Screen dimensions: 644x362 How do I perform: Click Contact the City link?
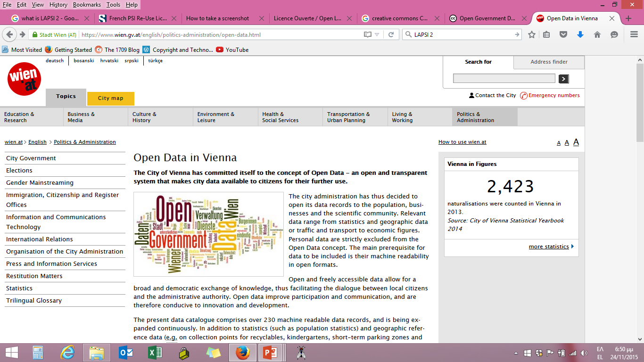pos(493,95)
